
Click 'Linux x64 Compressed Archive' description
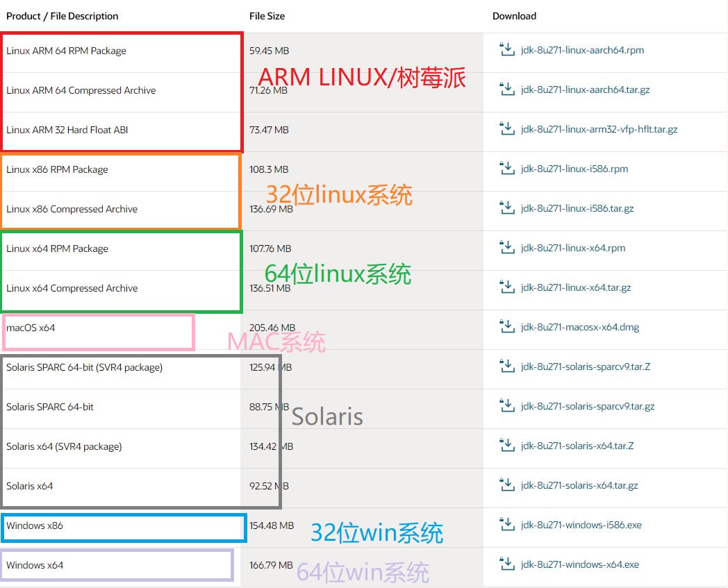[72, 288]
